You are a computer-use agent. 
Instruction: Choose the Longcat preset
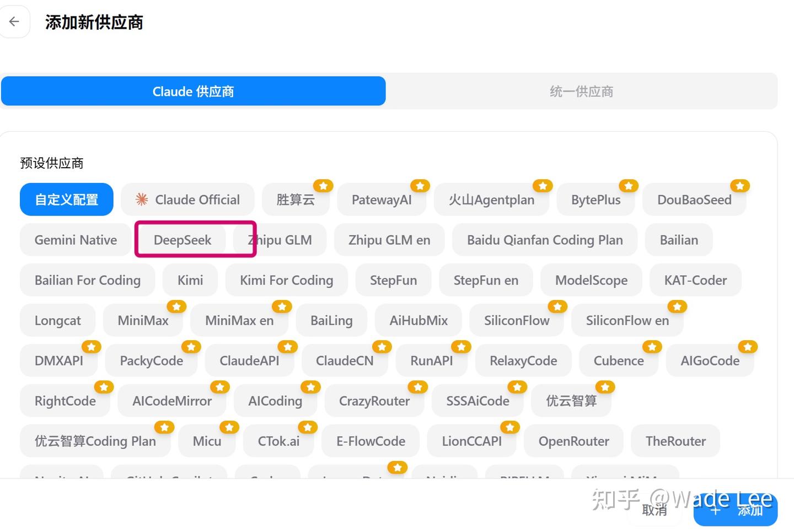pyautogui.click(x=57, y=320)
